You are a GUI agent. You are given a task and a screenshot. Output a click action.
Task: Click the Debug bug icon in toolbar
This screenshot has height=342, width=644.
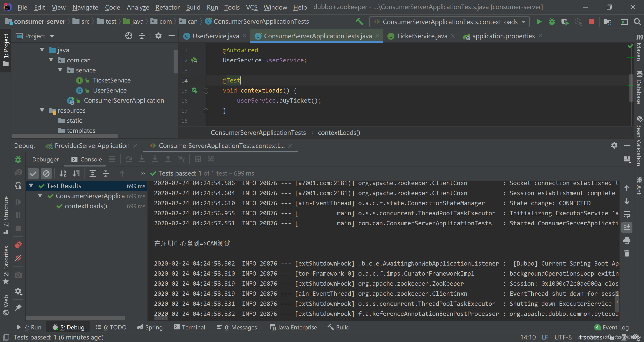[552, 22]
